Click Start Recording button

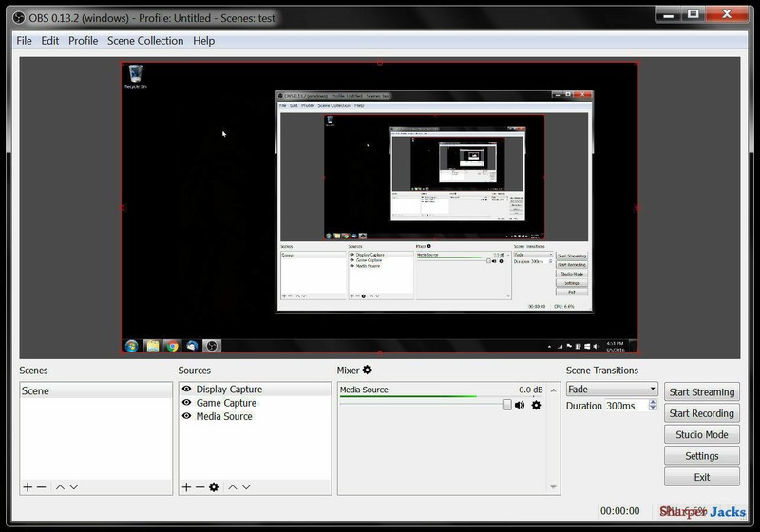click(x=702, y=413)
